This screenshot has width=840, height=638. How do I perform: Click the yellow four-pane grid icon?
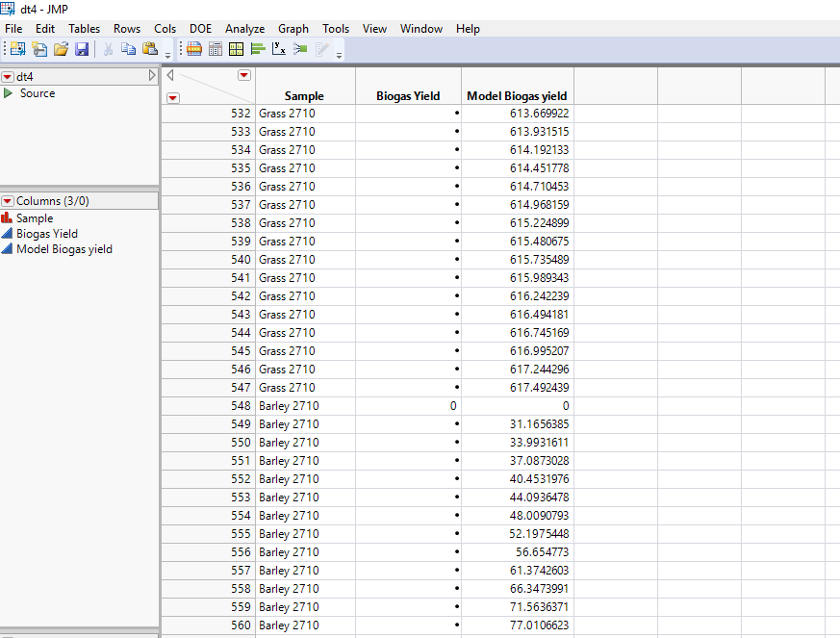[x=237, y=49]
